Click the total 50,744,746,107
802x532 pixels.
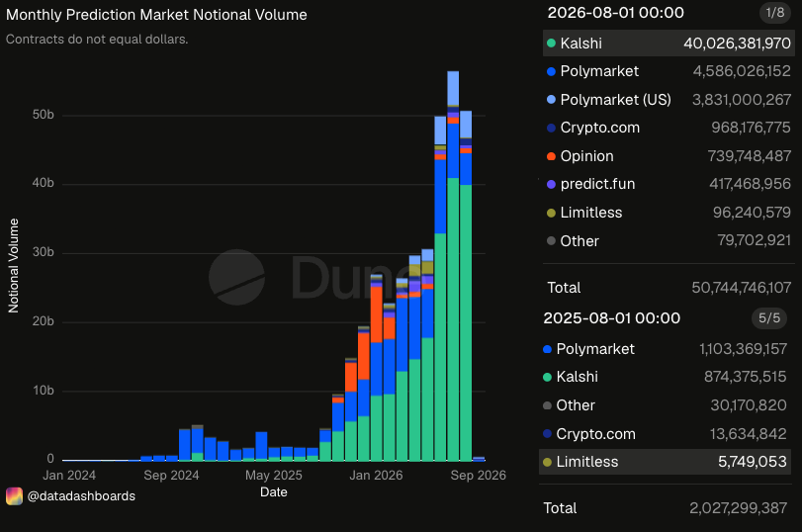tap(741, 288)
